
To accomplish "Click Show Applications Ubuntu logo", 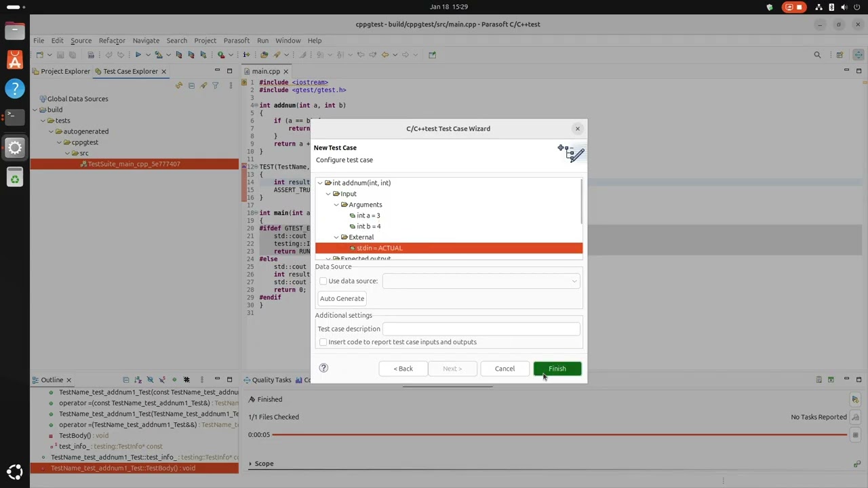I will (x=15, y=472).
